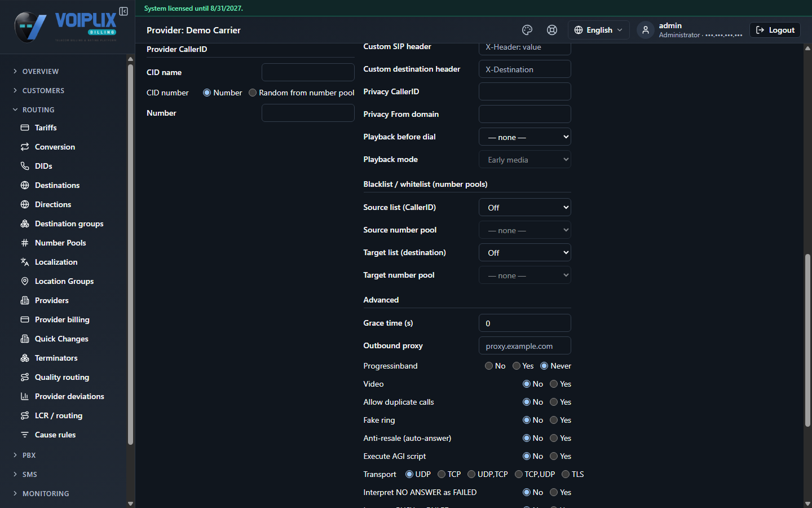This screenshot has height=508, width=812.
Task: Click the sidebar vertical scrollbar
Action: [130, 254]
